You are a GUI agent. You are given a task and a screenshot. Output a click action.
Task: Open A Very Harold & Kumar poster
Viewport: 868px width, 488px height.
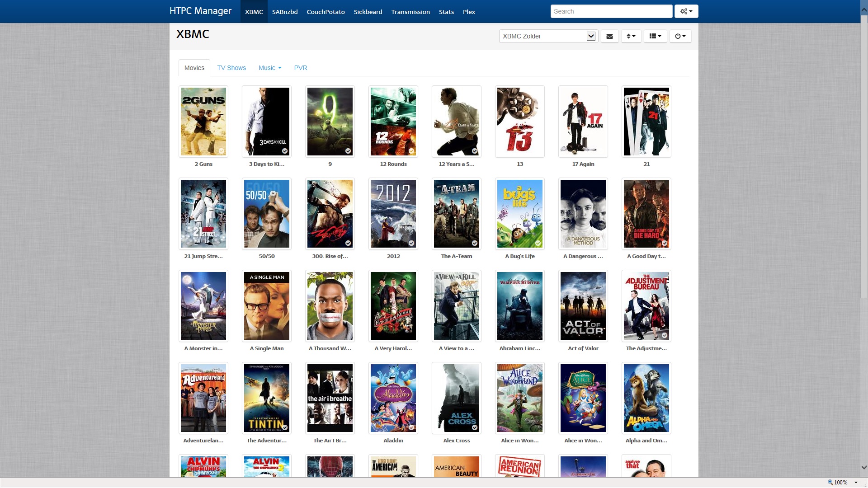click(x=393, y=306)
